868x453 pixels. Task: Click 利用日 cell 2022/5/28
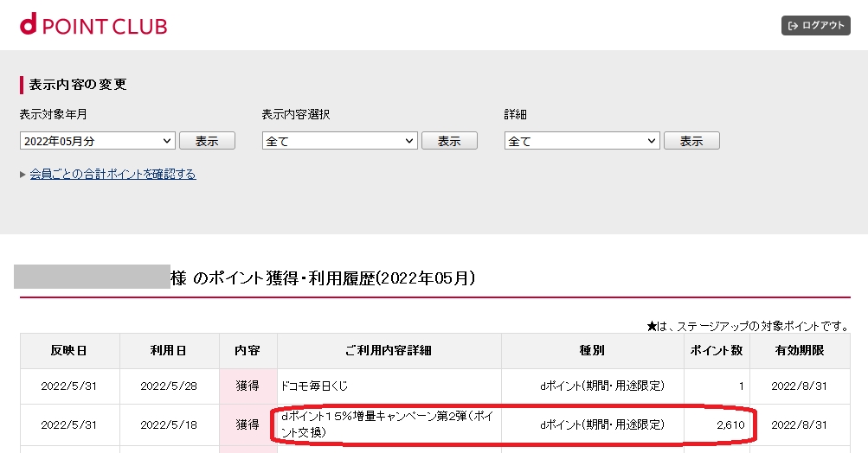pos(169,386)
